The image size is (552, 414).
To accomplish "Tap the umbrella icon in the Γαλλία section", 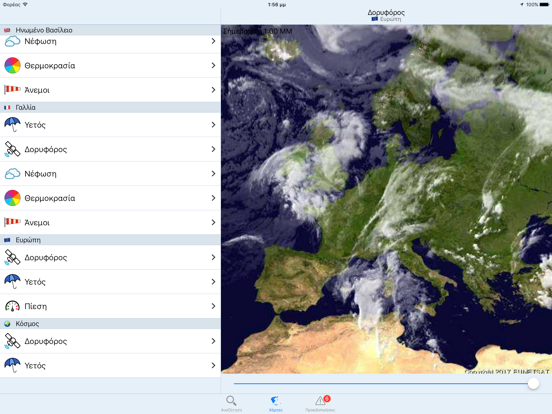I will (12, 125).
